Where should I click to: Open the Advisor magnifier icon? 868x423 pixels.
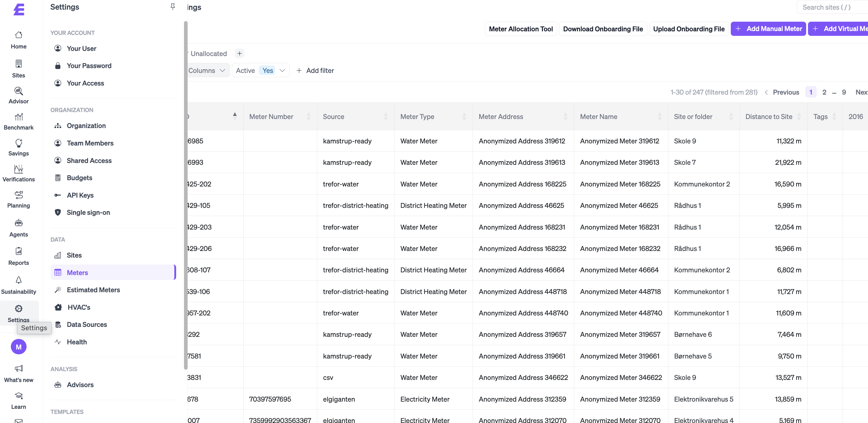pos(18,91)
